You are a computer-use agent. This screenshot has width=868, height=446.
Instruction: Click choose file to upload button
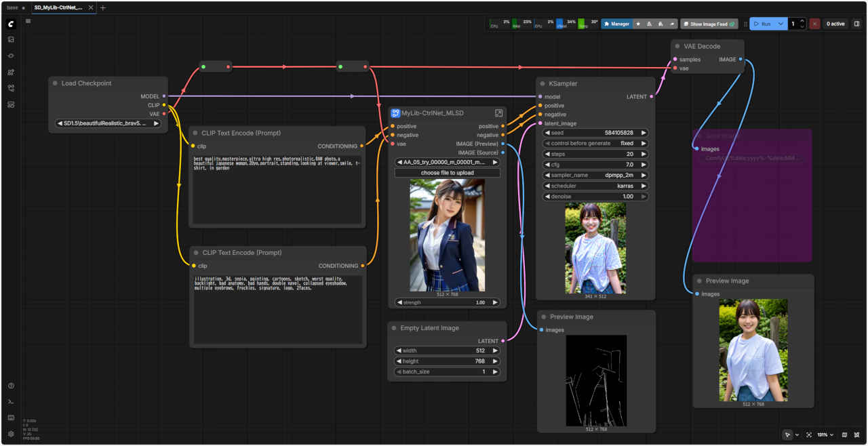click(x=447, y=173)
